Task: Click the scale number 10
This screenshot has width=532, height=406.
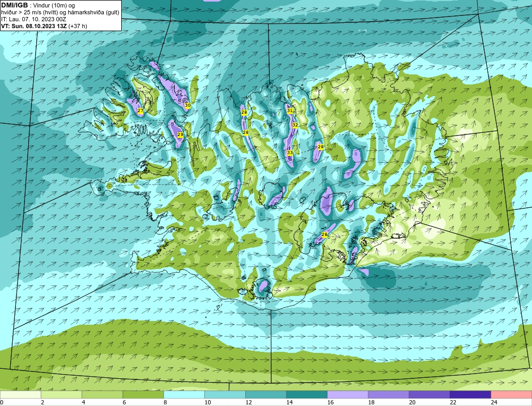Action: pyautogui.click(x=207, y=402)
